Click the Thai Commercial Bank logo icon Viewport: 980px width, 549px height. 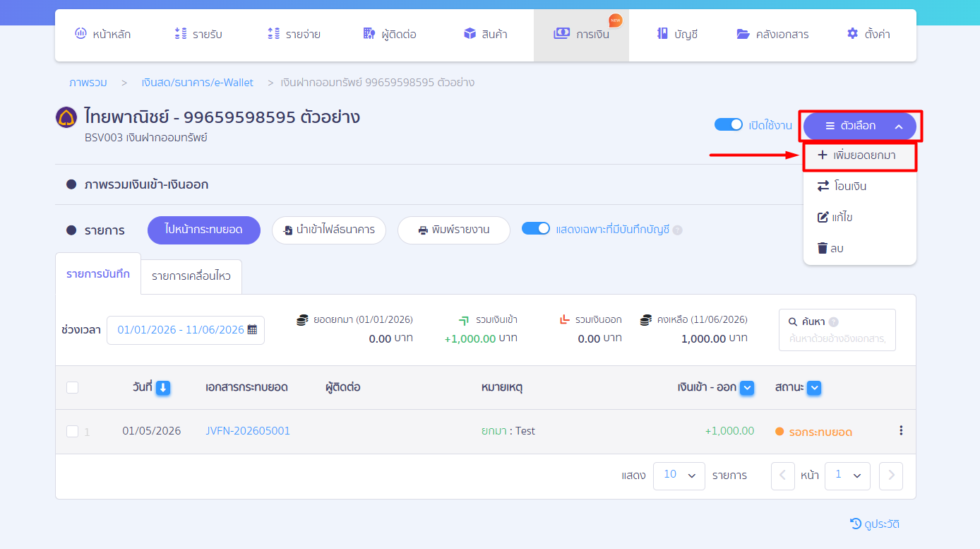pos(66,117)
